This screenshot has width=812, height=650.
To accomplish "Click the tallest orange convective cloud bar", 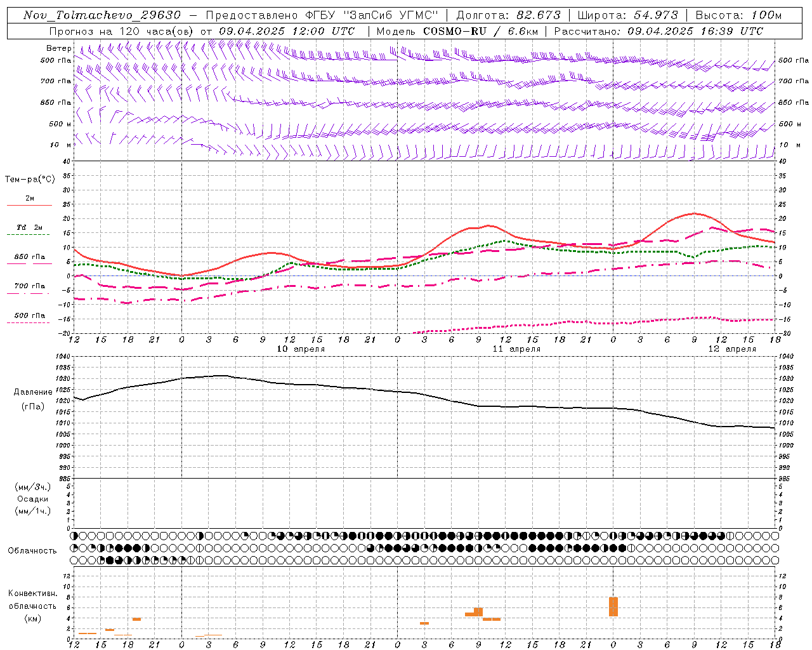I will pyautogui.click(x=613, y=607).
